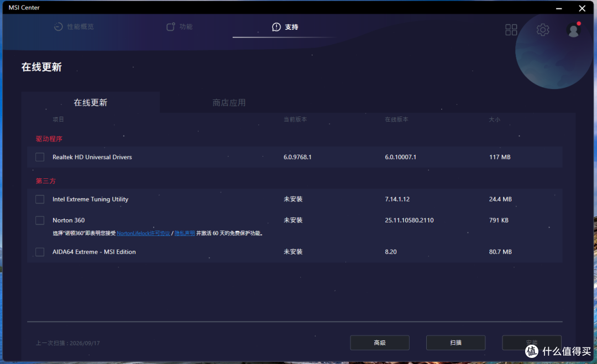Click the 扫描 scan button

455,342
